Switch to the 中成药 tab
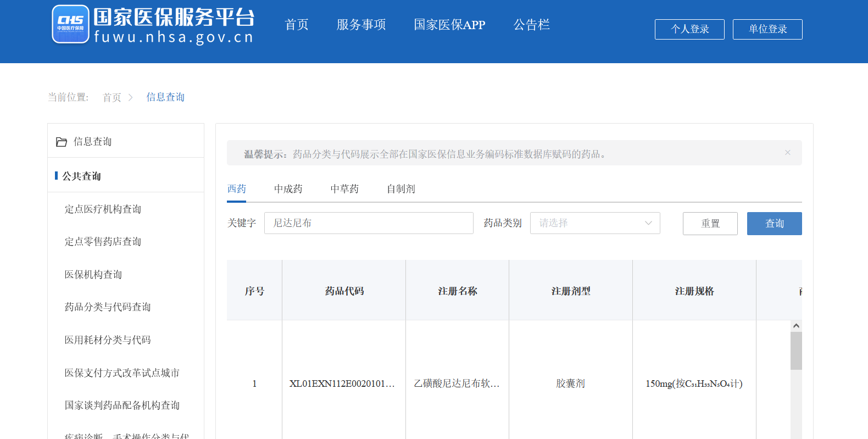 tap(288, 189)
